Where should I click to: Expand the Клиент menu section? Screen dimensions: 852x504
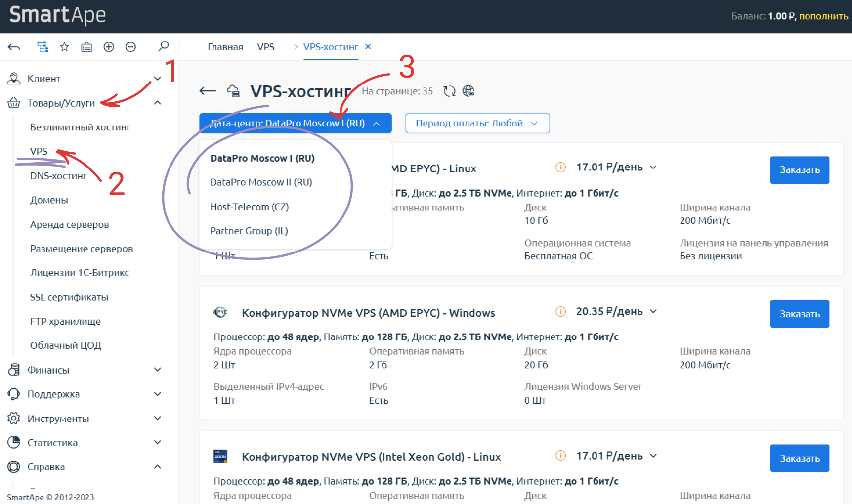[158, 78]
